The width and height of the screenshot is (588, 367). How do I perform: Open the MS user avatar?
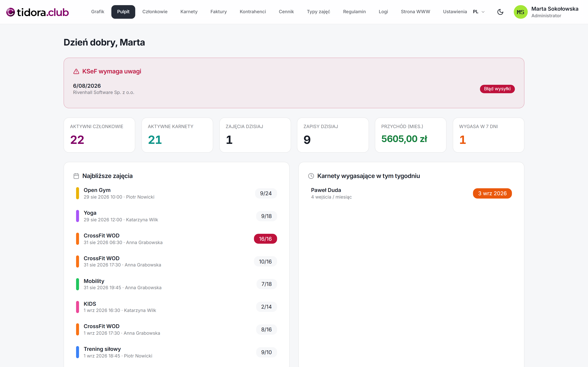point(520,12)
